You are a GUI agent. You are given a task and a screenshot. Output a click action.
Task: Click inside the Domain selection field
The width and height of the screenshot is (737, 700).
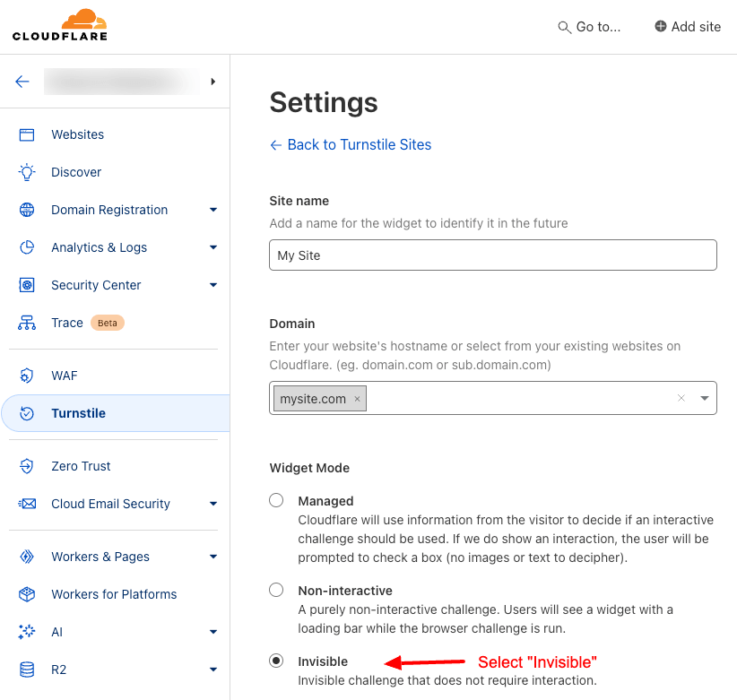(x=493, y=398)
